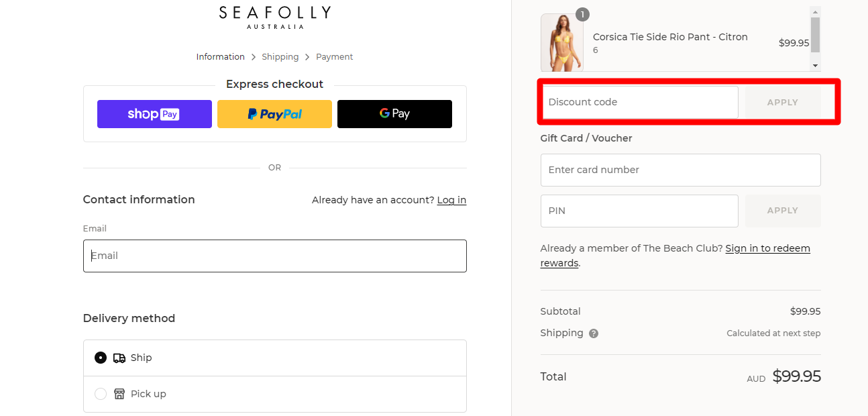
Task: Click the PIN entry field
Action: point(639,210)
